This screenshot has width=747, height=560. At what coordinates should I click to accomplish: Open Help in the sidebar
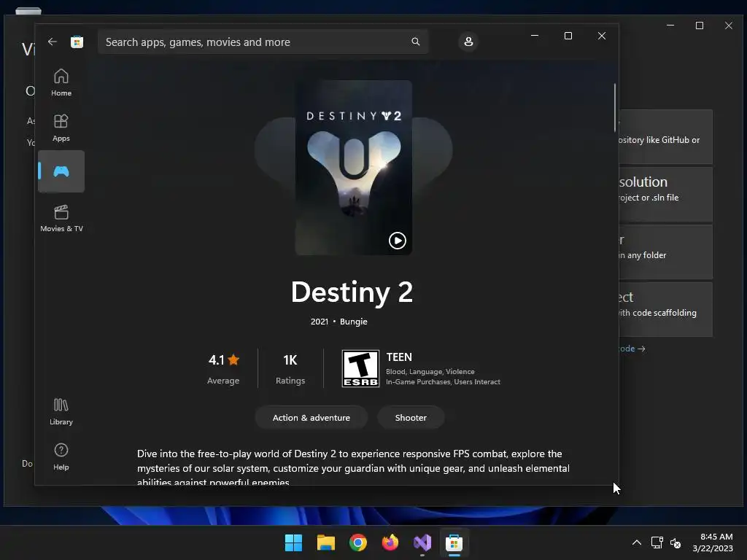point(61,456)
